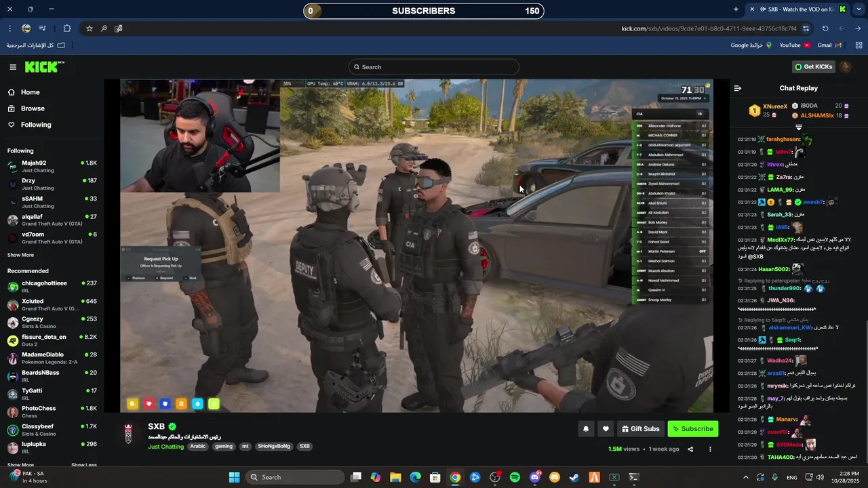Click the video player area
The height and width of the screenshot is (488, 868).
pos(417,245)
